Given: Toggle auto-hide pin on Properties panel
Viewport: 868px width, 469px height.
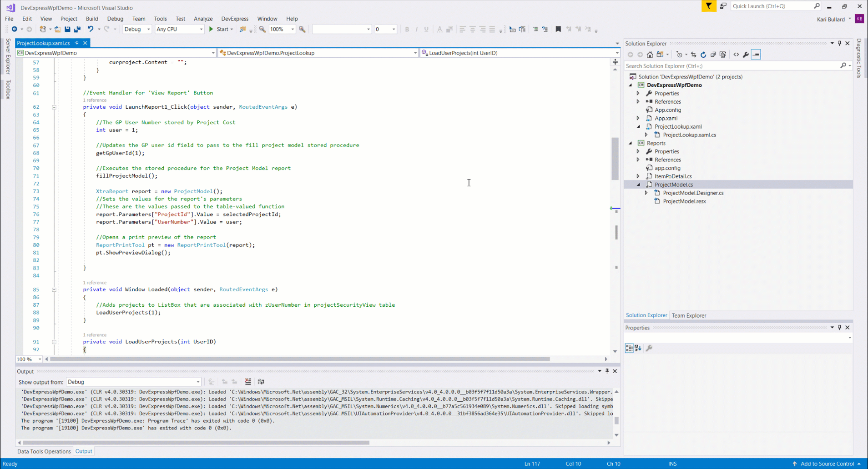Looking at the screenshot, I should (x=840, y=328).
